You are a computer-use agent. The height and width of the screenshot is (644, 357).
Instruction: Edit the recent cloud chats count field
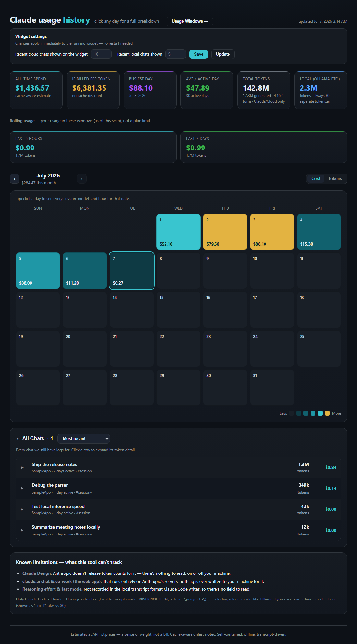(x=101, y=54)
